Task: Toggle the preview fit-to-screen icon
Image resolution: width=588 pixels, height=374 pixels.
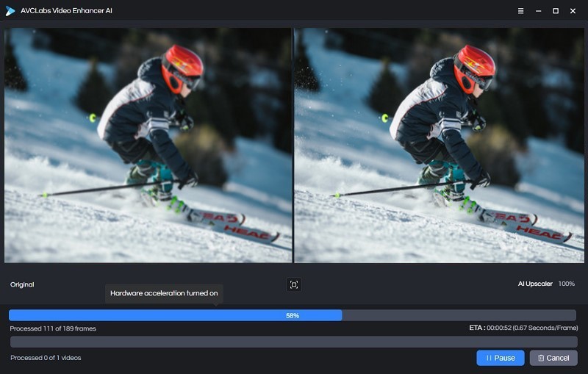Action: 293,285
